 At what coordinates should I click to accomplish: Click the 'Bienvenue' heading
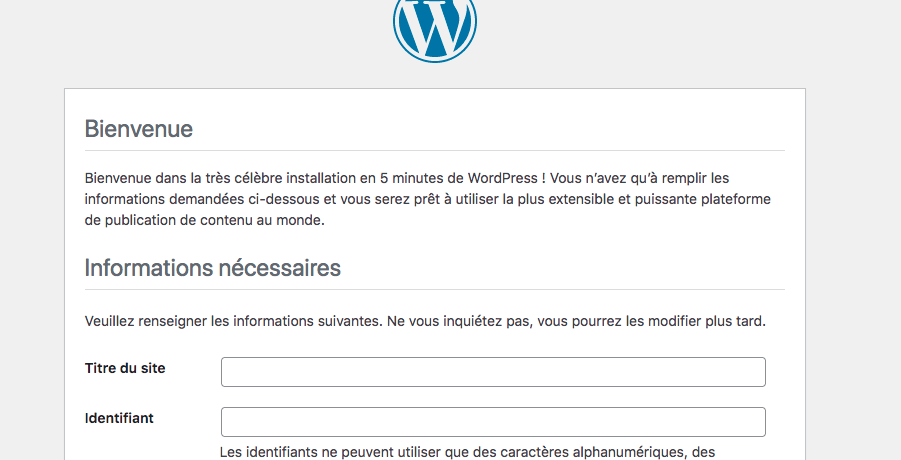click(x=138, y=129)
